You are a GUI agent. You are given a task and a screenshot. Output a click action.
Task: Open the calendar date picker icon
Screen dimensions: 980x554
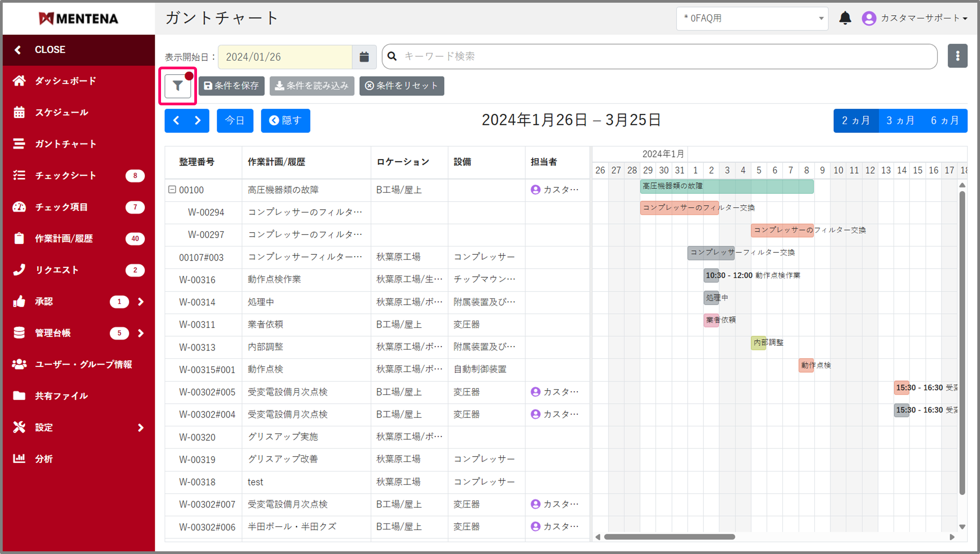click(364, 57)
